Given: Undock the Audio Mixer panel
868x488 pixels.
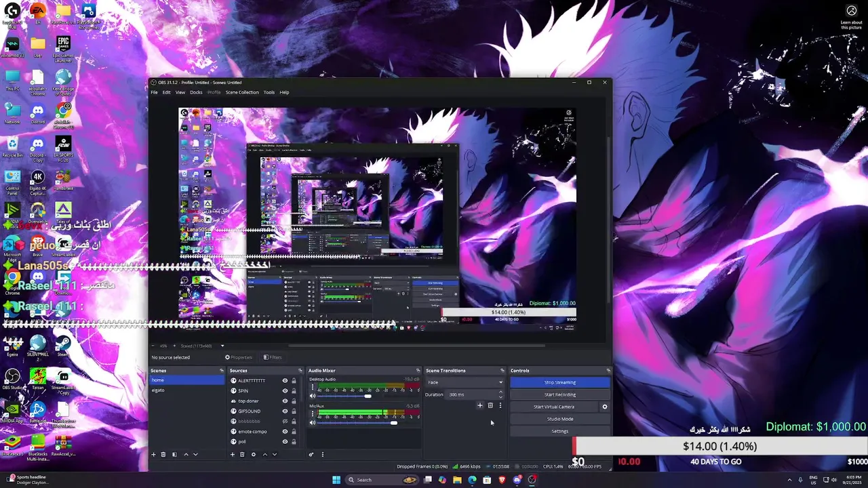Looking at the screenshot, I should 418,371.
